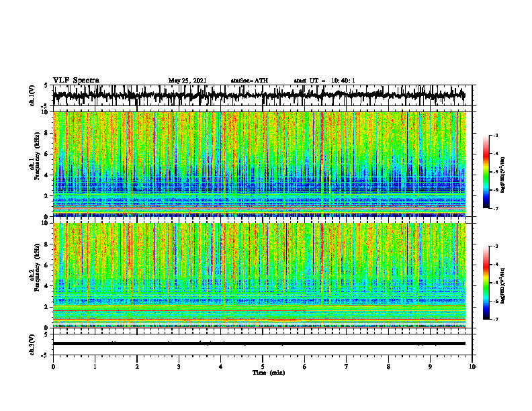
Task: Click time axis tick label "9"
Action: [x=430, y=367]
